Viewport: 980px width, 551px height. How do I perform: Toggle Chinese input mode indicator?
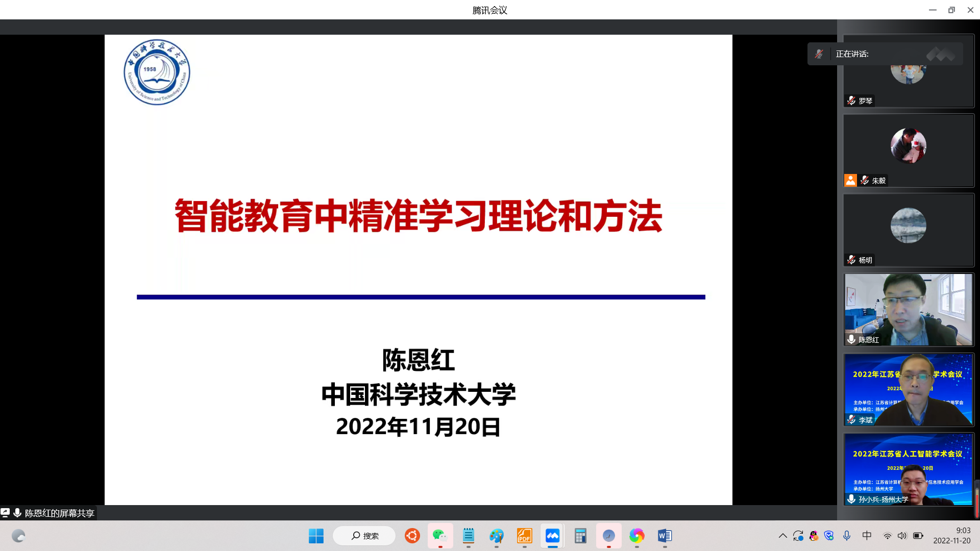coord(867,536)
